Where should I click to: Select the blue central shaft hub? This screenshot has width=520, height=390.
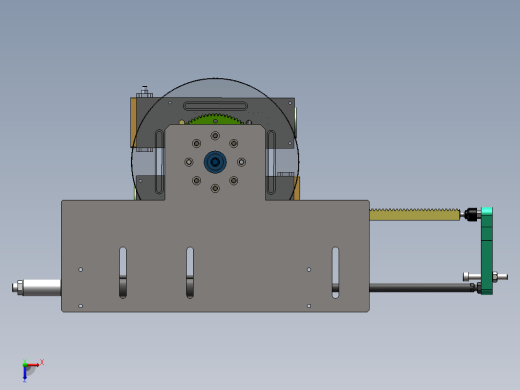point(215,162)
